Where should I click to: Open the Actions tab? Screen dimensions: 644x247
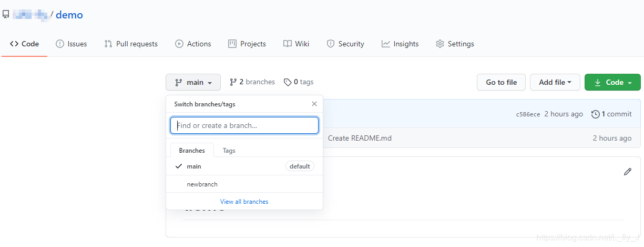point(193,44)
